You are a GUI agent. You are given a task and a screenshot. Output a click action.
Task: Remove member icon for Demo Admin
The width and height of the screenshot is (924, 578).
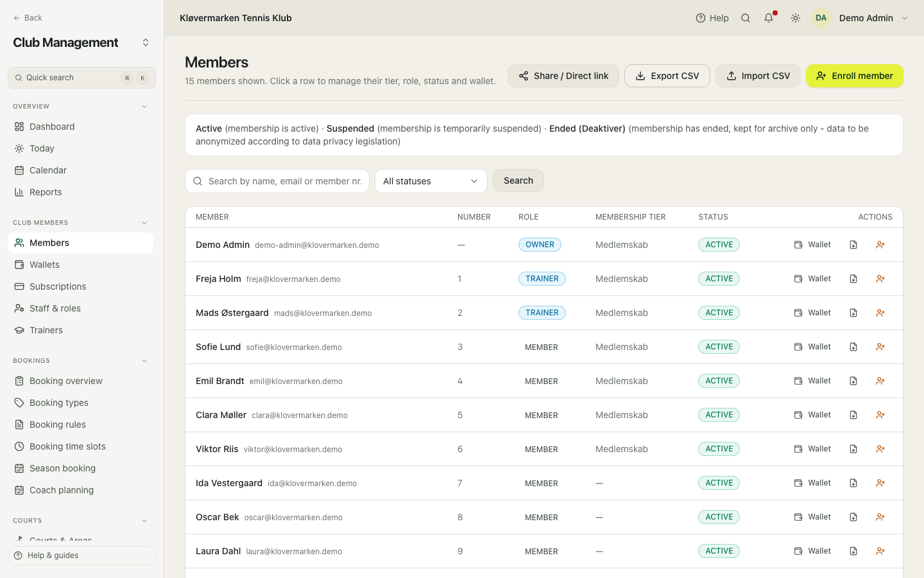pos(880,245)
